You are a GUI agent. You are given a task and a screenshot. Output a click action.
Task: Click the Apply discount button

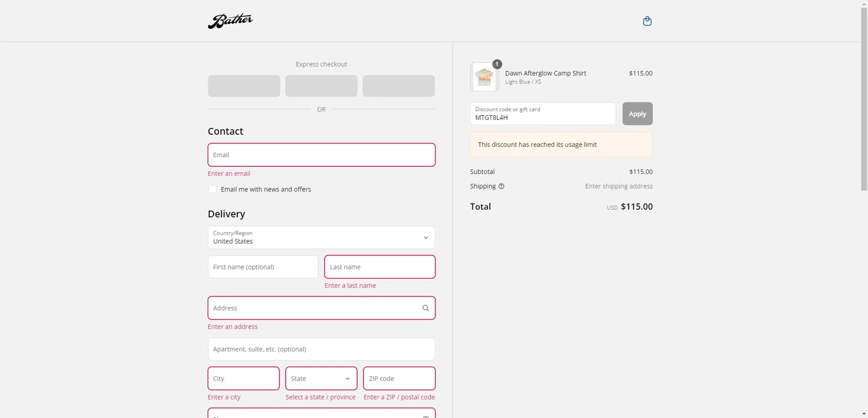coord(637,114)
